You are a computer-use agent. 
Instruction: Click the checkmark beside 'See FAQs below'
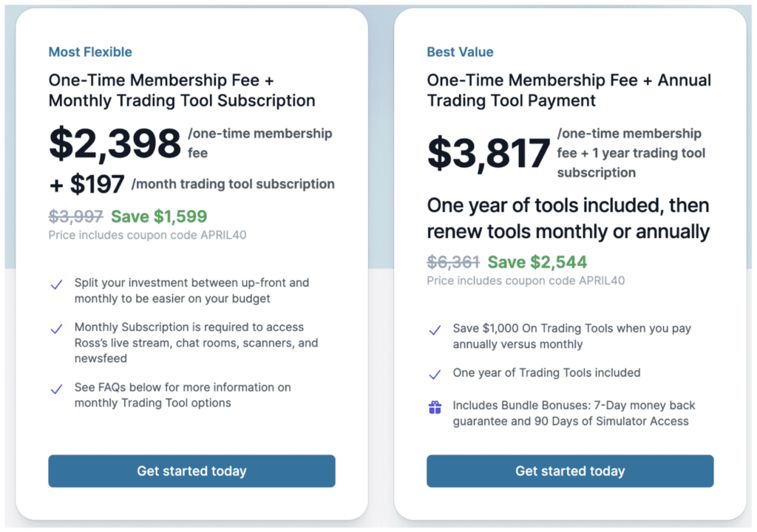[x=57, y=389]
